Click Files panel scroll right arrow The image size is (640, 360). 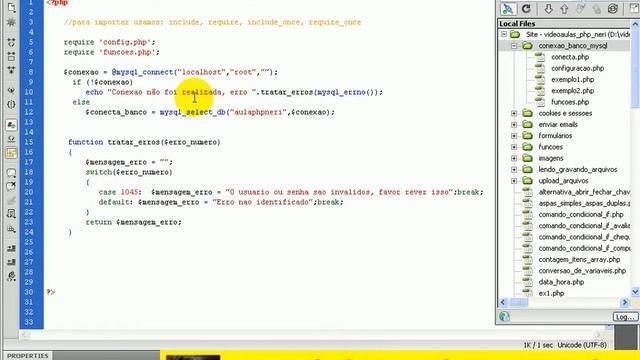click(624, 302)
